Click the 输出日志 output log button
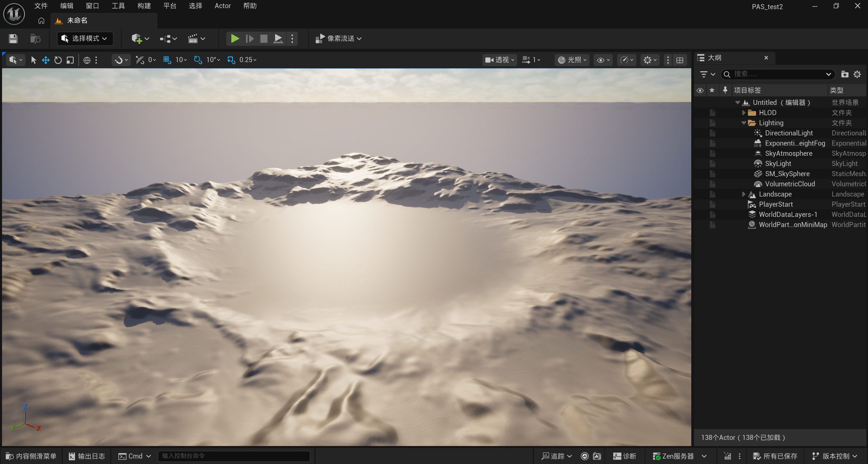This screenshot has width=868, height=464. tap(87, 456)
